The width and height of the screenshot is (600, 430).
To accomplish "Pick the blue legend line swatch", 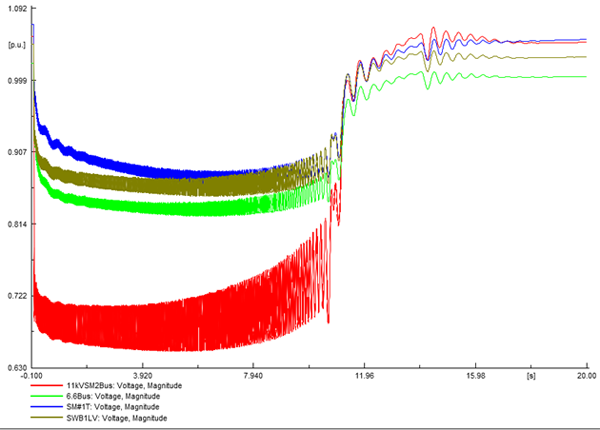I will 44,407.
